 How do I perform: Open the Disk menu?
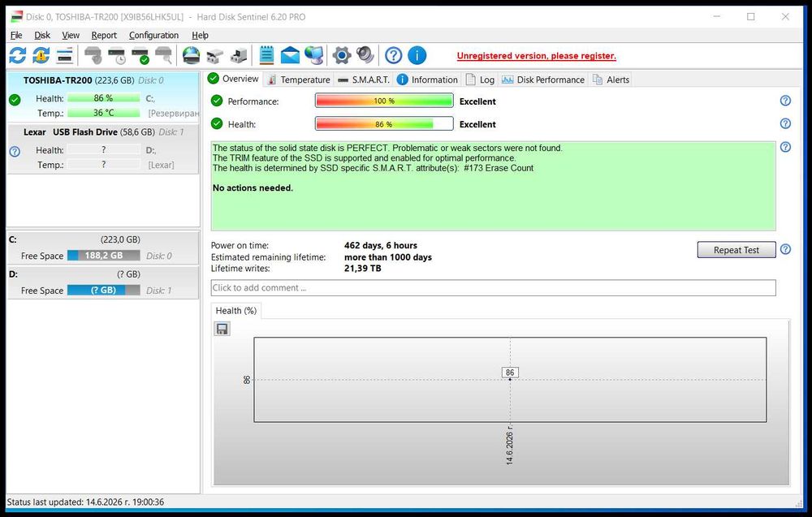42,35
